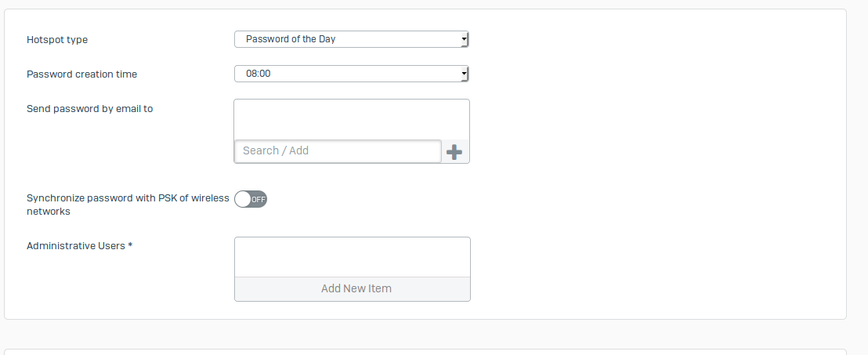Click the white knob of the OFF switch
Image resolution: width=868 pixels, height=355 pixels.
point(243,199)
